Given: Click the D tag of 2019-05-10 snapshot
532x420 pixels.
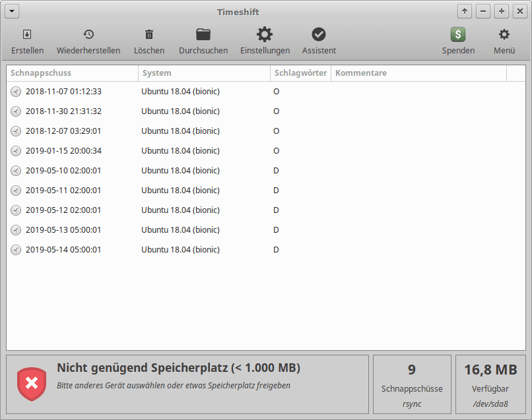Looking at the screenshot, I should pos(276,171).
